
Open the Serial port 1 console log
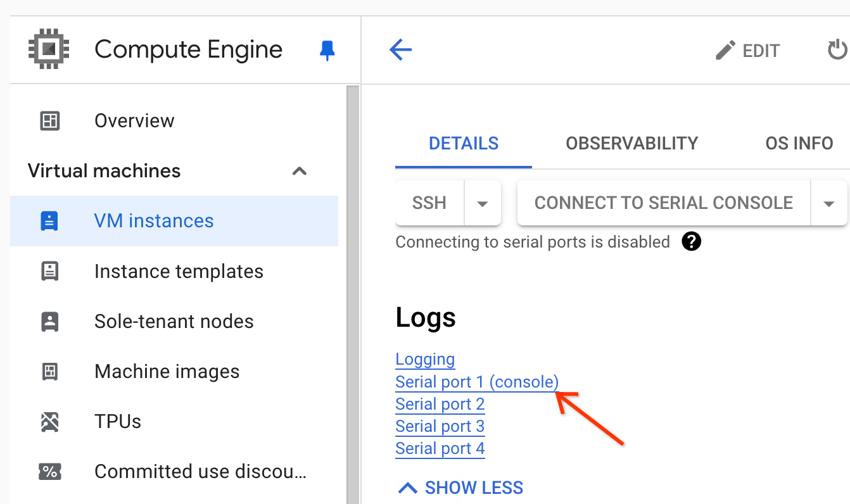tap(477, 381)
